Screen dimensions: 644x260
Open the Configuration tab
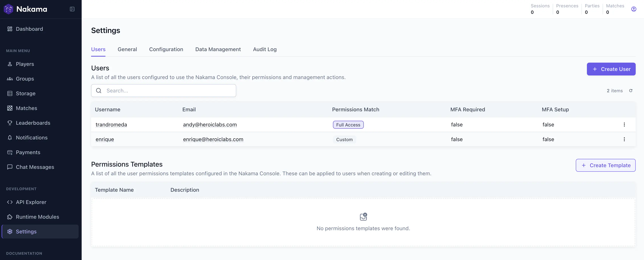pos(166,49)
